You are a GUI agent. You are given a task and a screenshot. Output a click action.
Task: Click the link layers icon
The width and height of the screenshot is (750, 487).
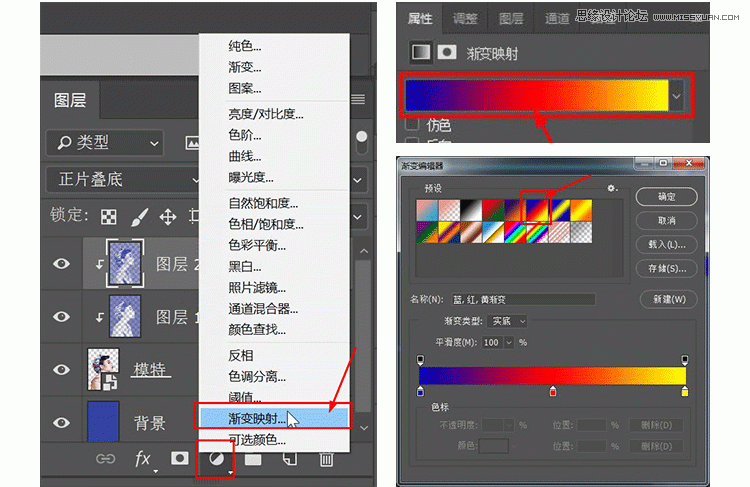point(105,459)
